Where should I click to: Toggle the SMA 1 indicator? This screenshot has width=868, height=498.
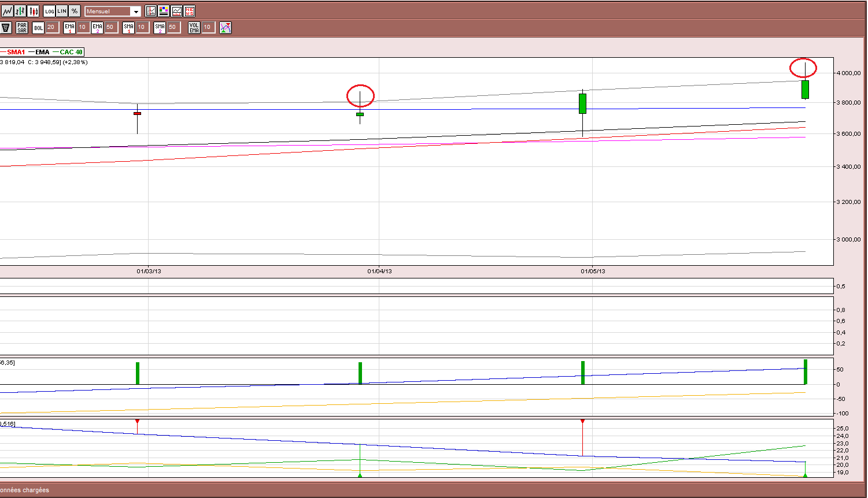click(x=128, y=27)
